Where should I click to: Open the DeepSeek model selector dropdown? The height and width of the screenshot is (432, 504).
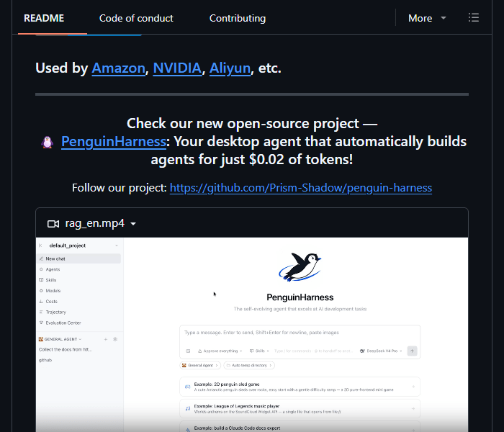[381, 351]
